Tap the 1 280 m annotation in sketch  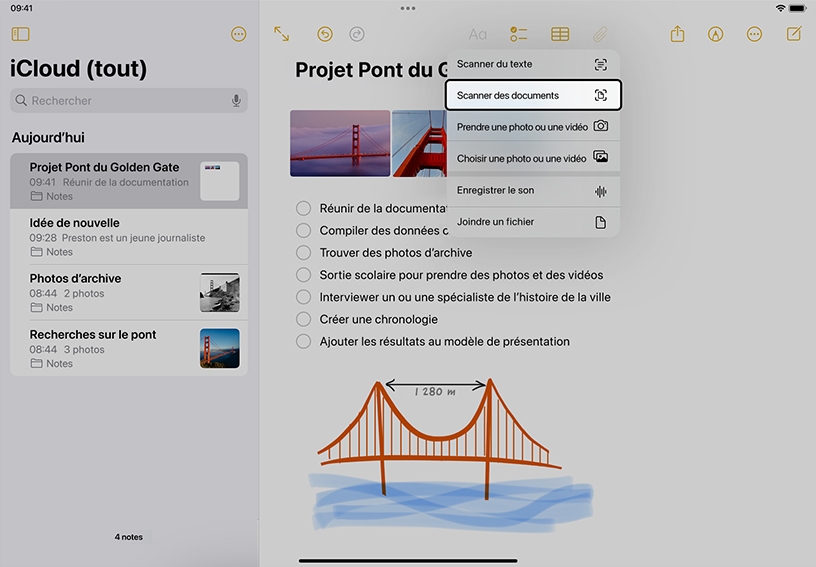(x=435, y=392)
